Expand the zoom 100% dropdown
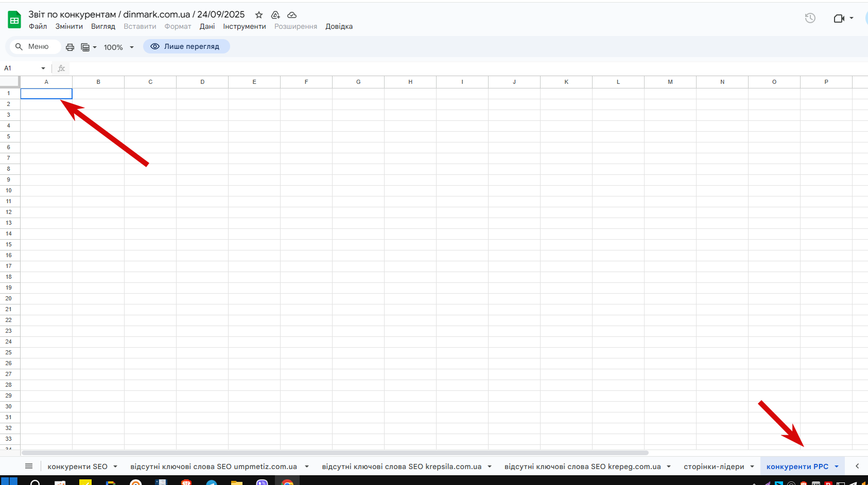 [119, 47]
